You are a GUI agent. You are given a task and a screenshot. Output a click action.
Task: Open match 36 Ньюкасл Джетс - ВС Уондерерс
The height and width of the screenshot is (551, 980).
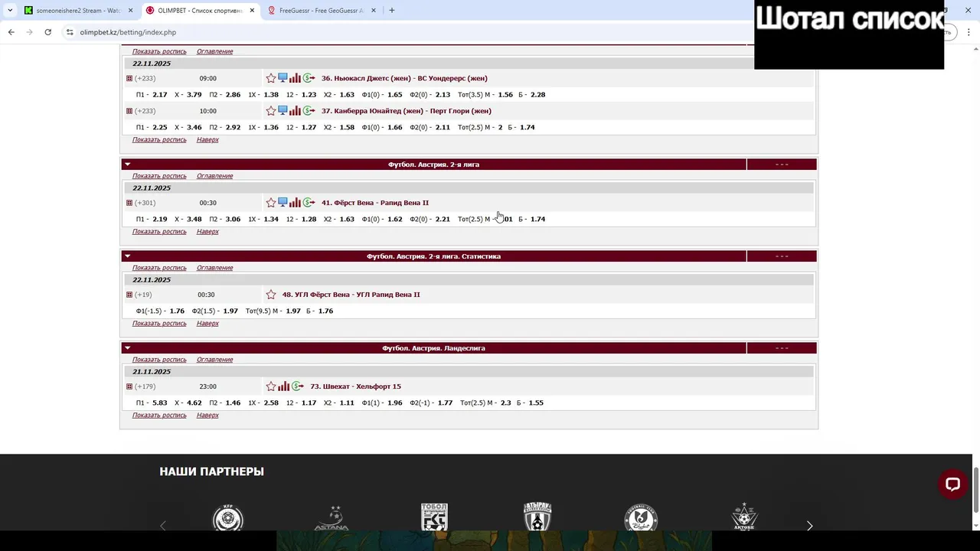click(404, 78)
